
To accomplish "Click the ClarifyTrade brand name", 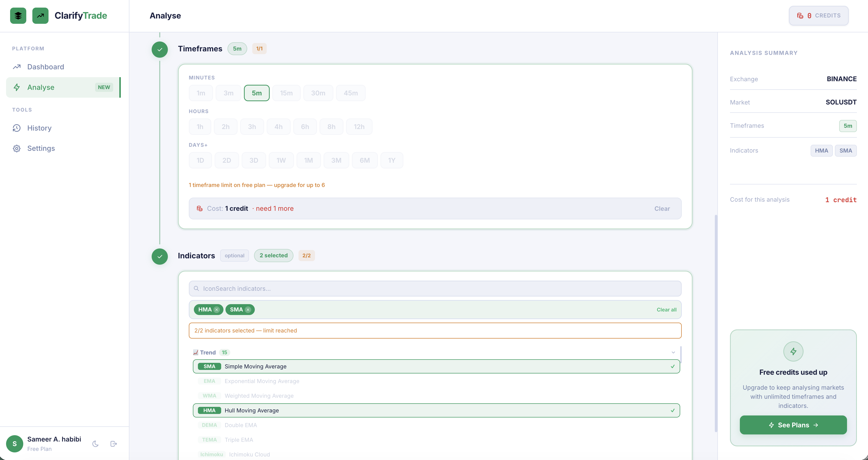I will coord(81,15).
